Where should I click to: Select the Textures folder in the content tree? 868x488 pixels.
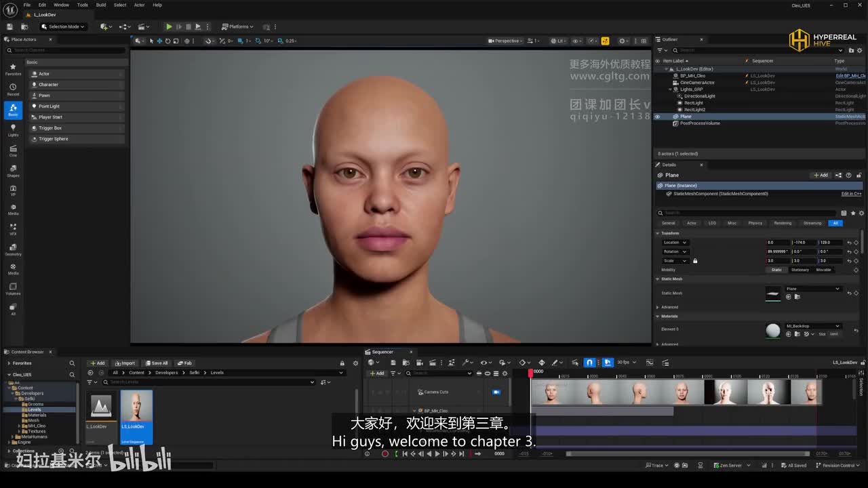[37, 431]
